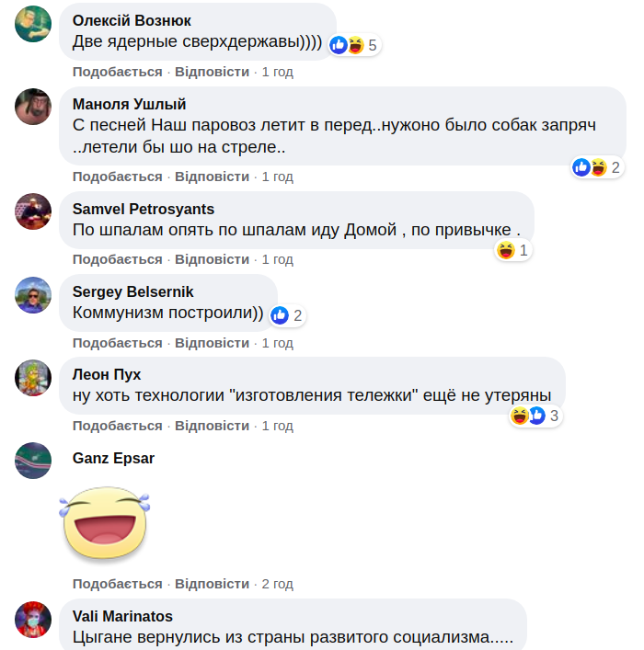Click Подобається under Sergey Belsernik's comment

pos(117,343)
